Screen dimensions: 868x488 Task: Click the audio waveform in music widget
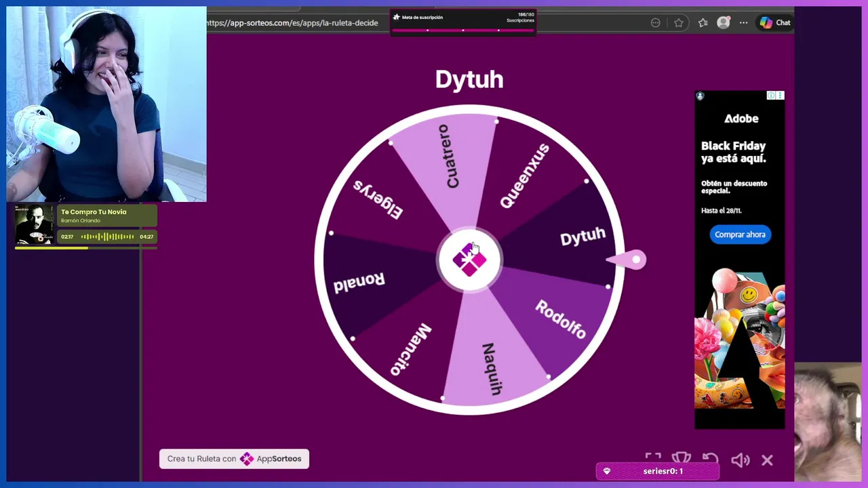click(107, 237)
